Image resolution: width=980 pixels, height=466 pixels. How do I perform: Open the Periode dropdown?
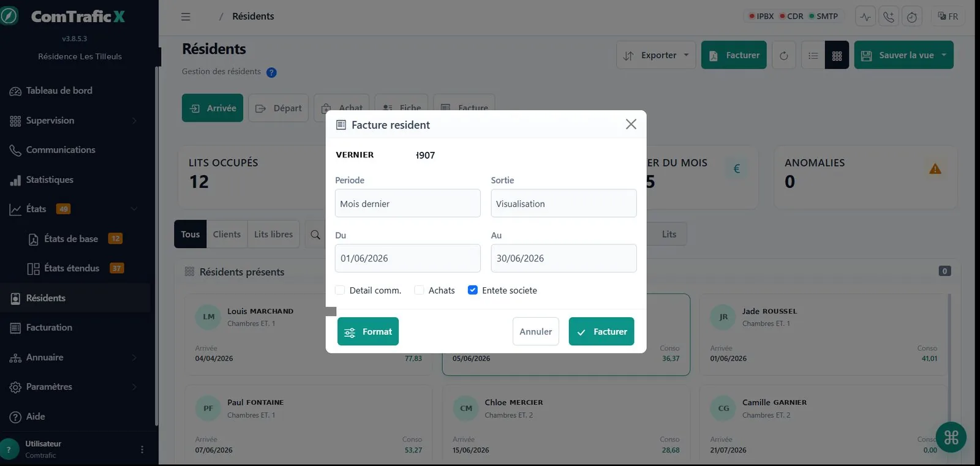click(407, 203)
